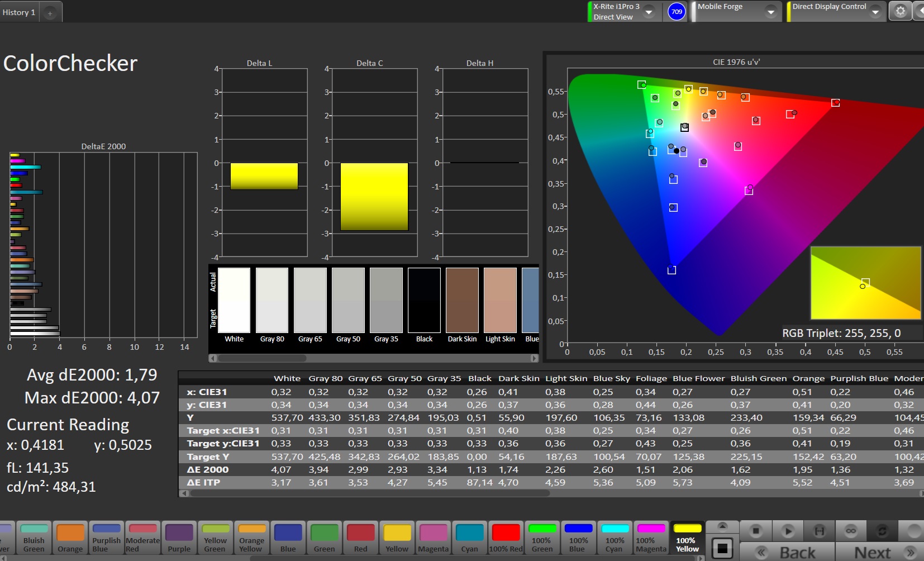Open the settings gear icon

click(x=900, y=11)
